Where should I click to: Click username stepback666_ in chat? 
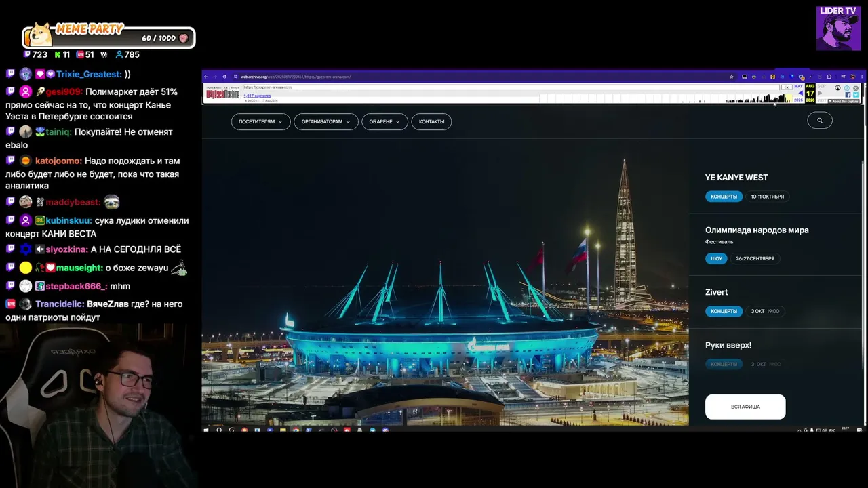pos(77,287)
